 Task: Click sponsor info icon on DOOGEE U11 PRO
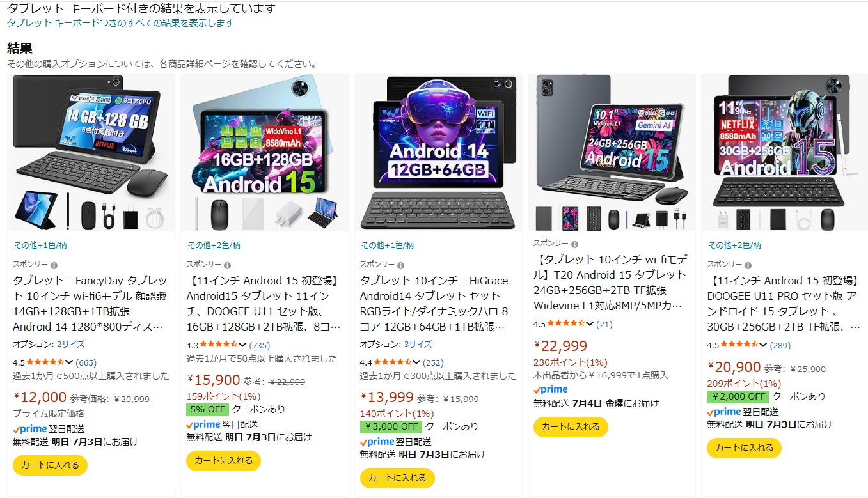(x=748, y=265)
